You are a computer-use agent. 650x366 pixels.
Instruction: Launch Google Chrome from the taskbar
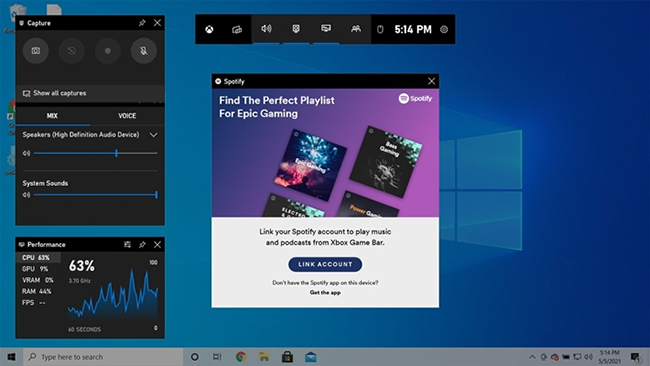pyautogui.click(x=241, y=357)
